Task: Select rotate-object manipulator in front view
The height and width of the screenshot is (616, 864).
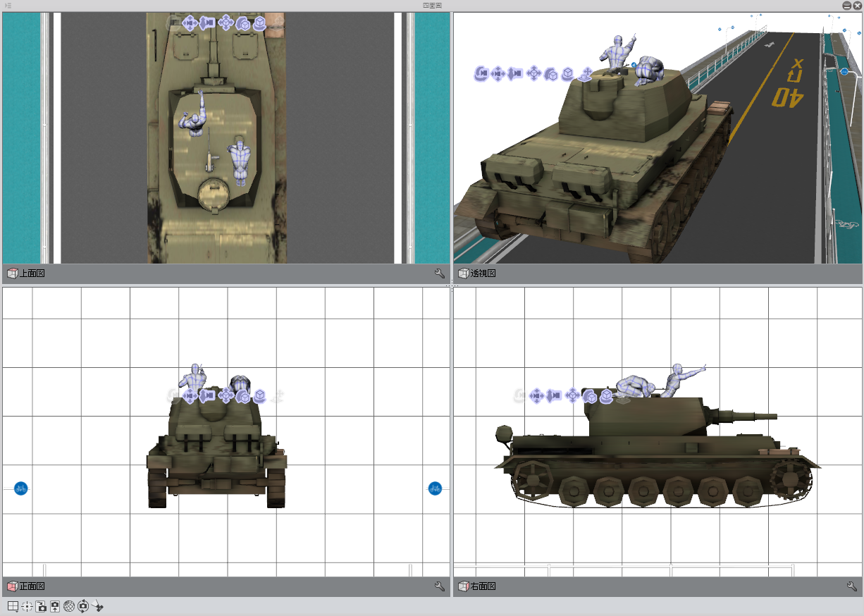Action: (x=243, y=395)
